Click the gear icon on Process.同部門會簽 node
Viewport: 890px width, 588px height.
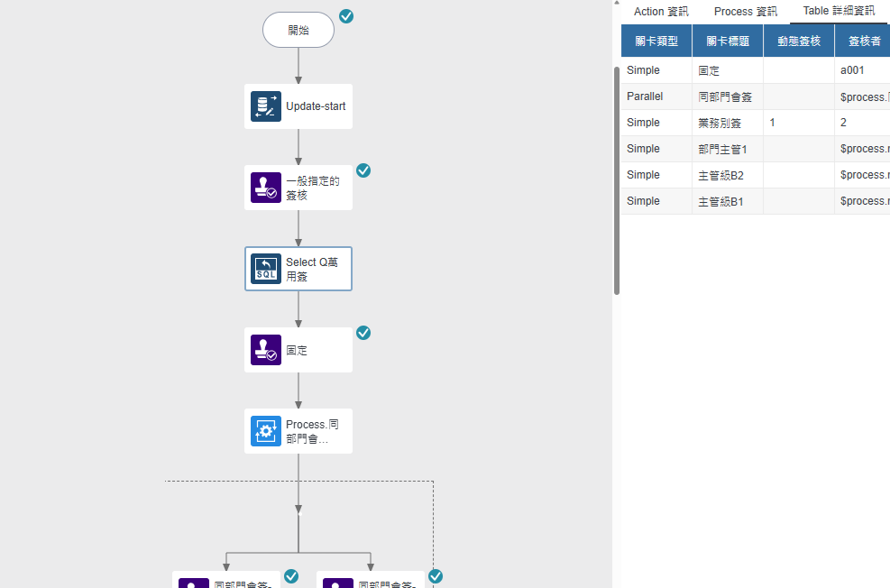(x=265, y=431)
